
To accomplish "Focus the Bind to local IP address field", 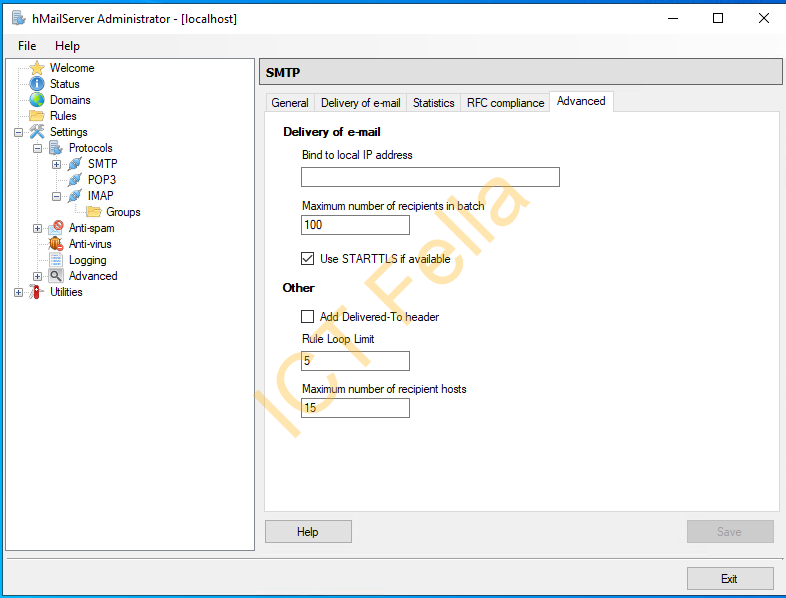I will click(x=430, y=177).
